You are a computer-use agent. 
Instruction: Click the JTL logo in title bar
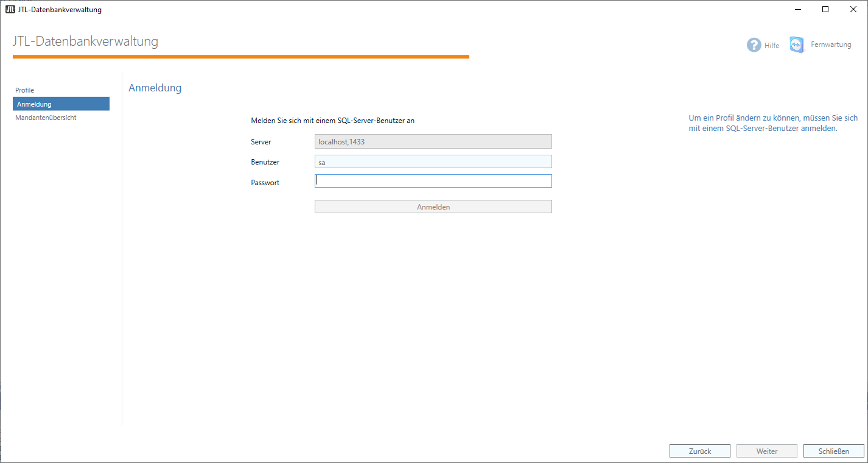[10, 9]
